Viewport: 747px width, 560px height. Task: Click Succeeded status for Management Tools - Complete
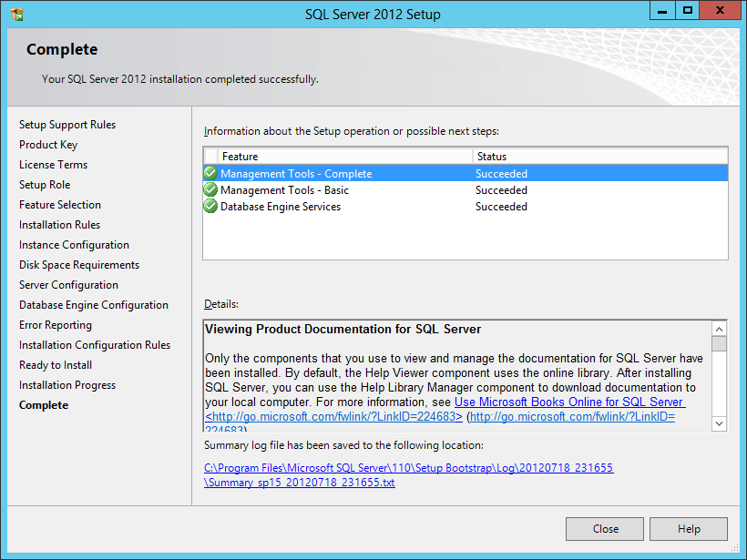501,173
